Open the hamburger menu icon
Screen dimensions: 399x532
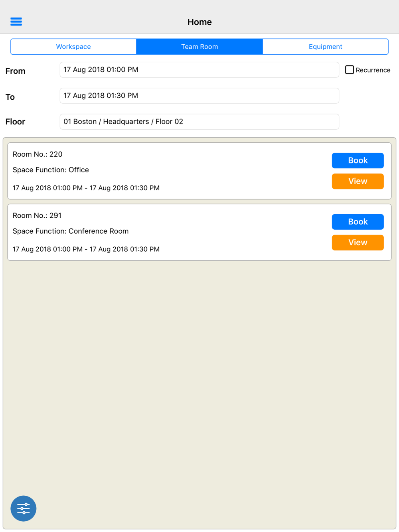pyautogui.click(x=16, y=22)
